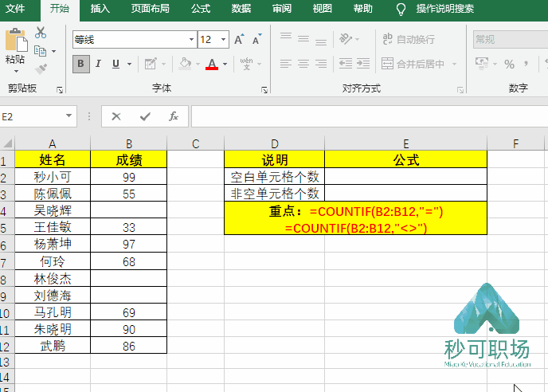Click the lightbulb search icon
Screen dimensions: 548x392
pyautogui.click(x=401, y=9)
